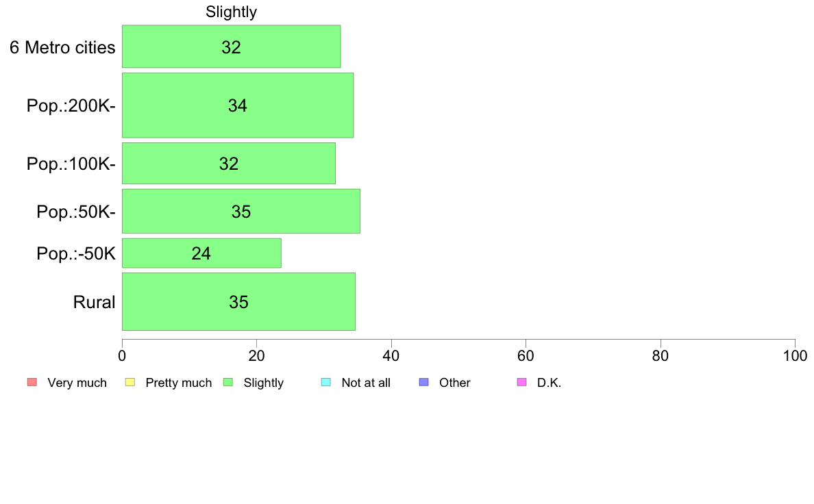The image size is (814, 504).
Task: Click the cyan Not at all legend swatch
Action: pos(326,382)
